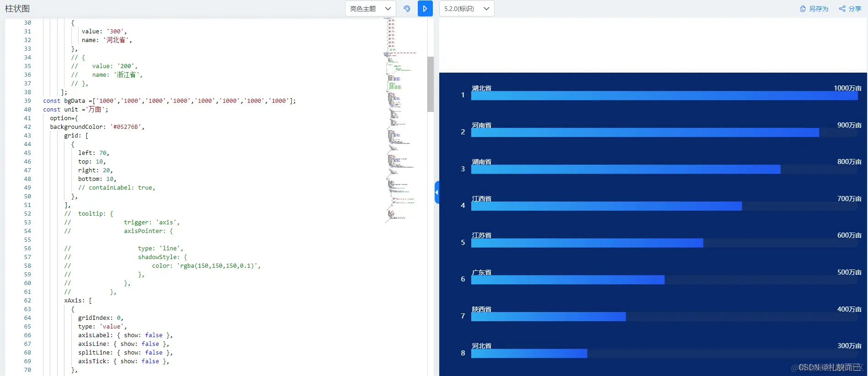The width and height of the screenshot is (868, 376).
Task: Click the "type: 'value'," code line
Action: point(102,327)
